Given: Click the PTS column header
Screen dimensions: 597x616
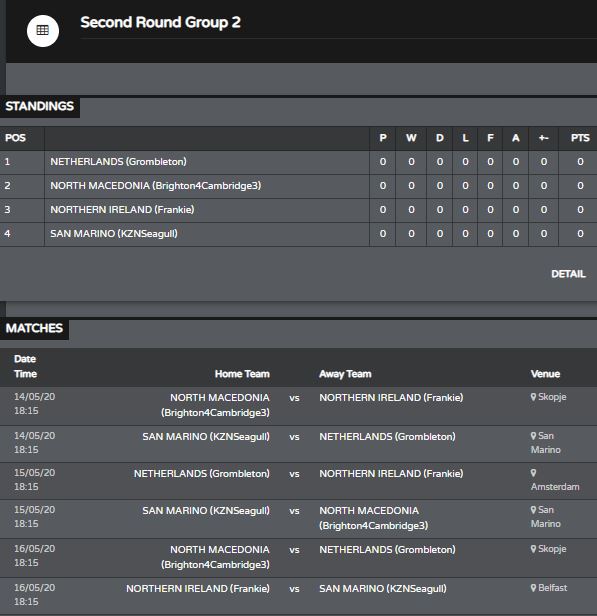Looking at the screenshot, I should [x=580, y=138].
